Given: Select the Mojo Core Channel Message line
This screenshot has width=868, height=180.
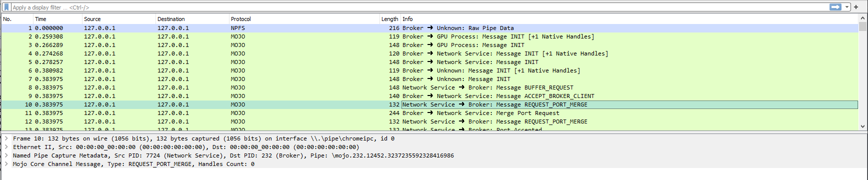Looking at the screenshot, I should click(133, 164).
